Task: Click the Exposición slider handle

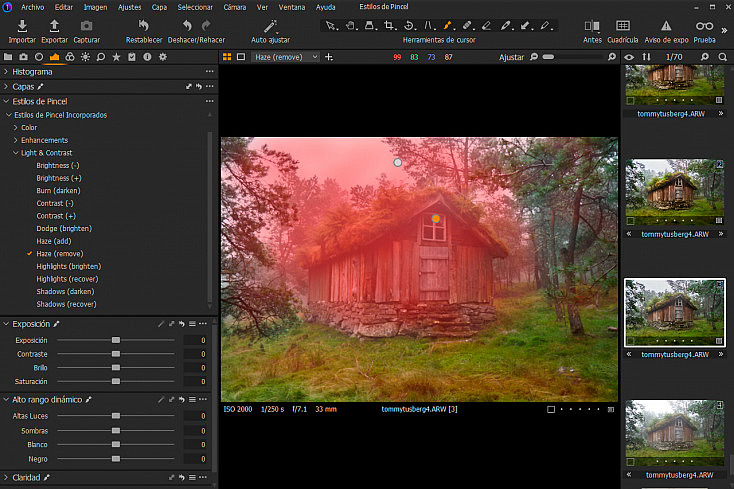Action: (116, 340)
